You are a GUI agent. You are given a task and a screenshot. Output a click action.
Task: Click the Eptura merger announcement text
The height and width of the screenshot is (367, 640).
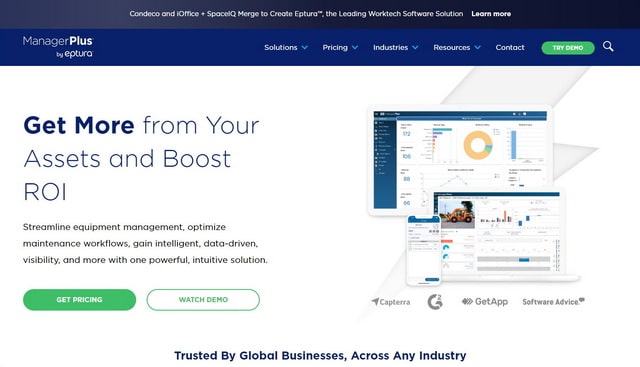(296, 14)
